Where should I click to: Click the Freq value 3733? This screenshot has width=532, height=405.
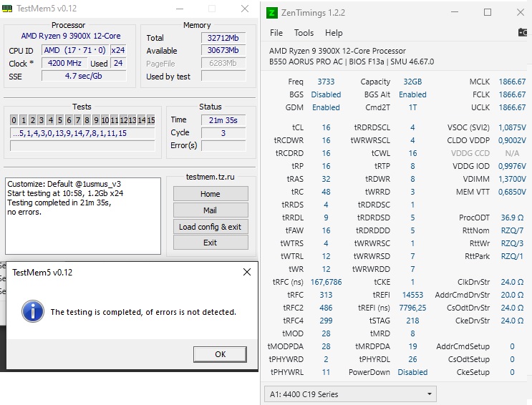click(326, 82)
